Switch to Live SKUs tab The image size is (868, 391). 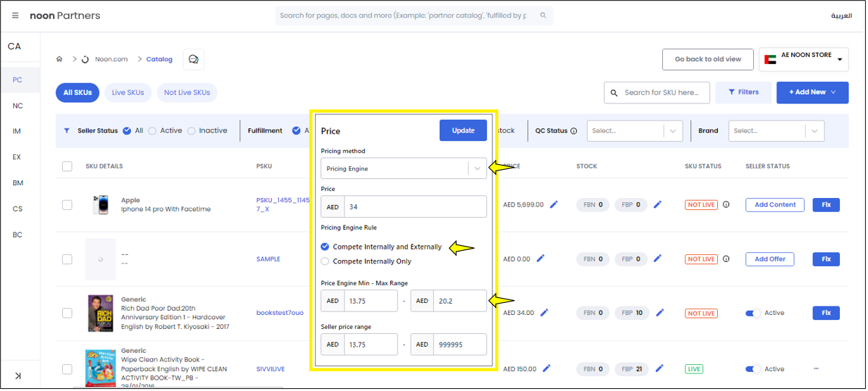pos(128,93)
